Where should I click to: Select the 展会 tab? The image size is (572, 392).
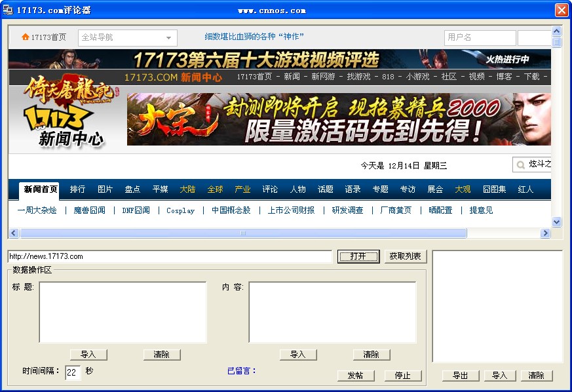click(435, 189)
